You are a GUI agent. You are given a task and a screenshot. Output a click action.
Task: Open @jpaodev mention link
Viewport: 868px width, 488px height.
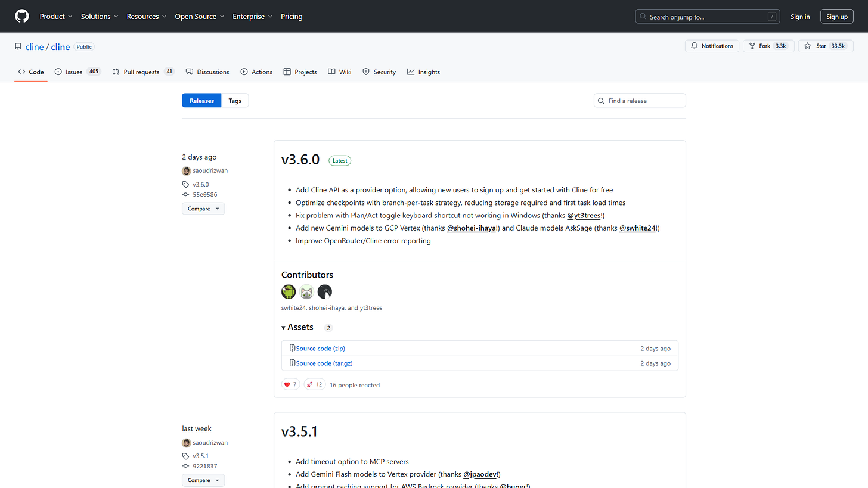point(480,474)
